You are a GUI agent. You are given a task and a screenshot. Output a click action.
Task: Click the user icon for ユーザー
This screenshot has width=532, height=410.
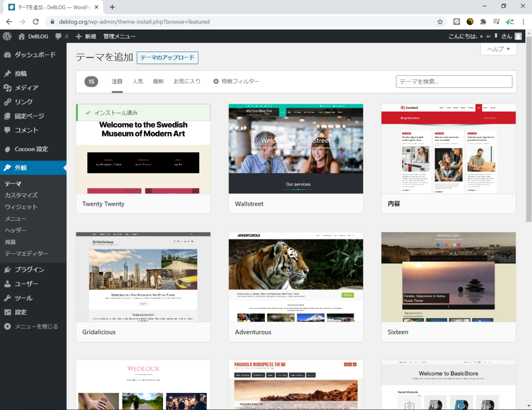point(7,284)
